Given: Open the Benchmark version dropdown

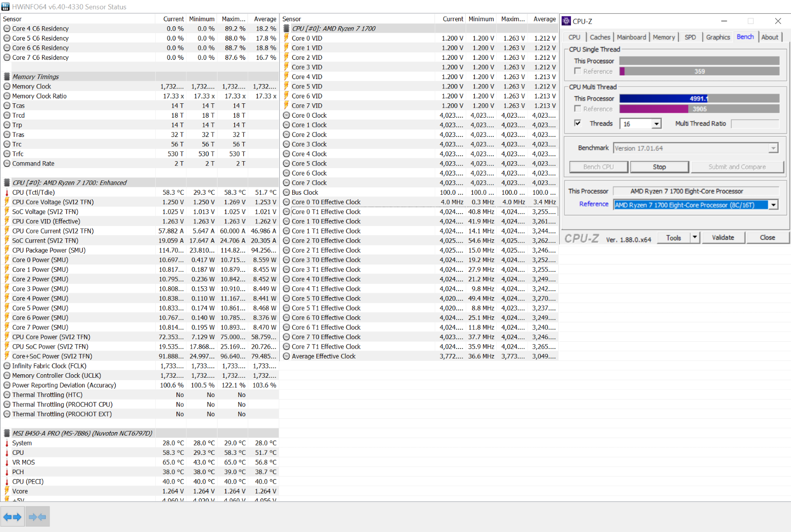Looking at the screenshot, I should (773, 148).
